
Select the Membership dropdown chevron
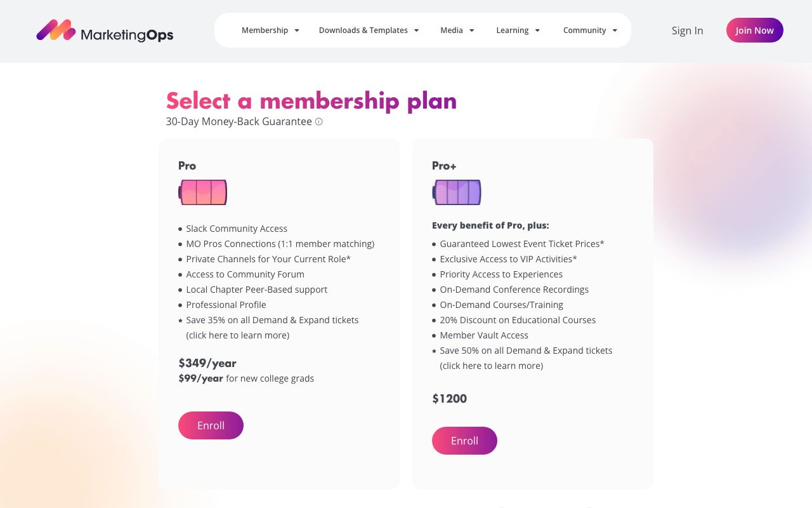point(296,30)
